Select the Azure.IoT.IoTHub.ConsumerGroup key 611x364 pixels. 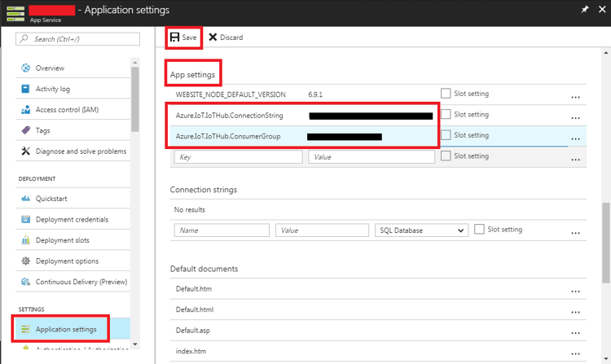228,136
